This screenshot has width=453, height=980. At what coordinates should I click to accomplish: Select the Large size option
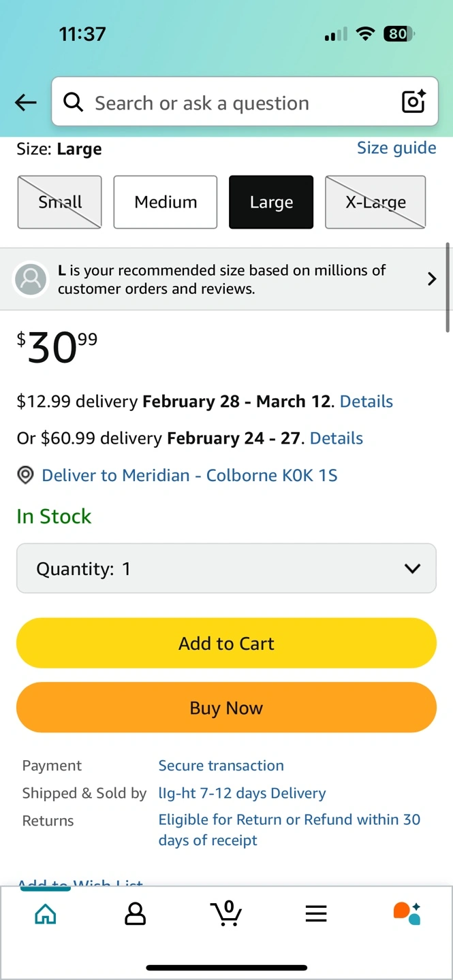click(271, 202)
